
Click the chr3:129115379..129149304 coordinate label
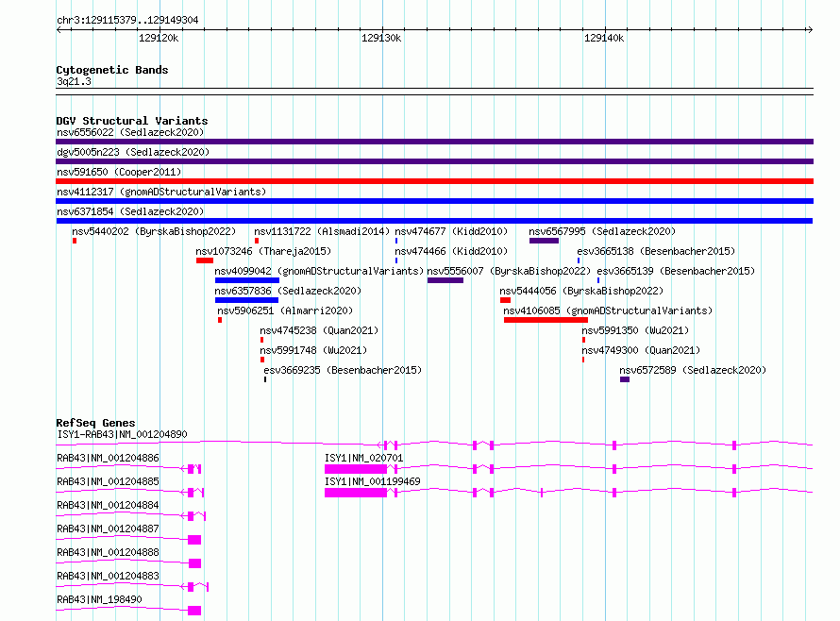(127, 21)
